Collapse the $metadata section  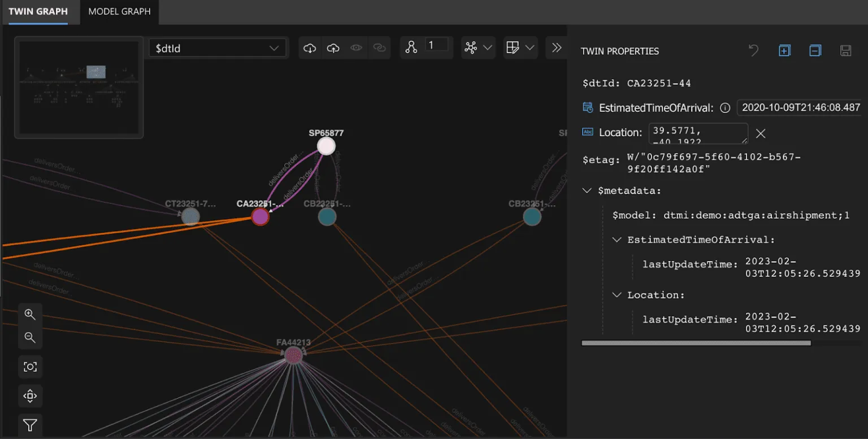[x=587, y=190]
